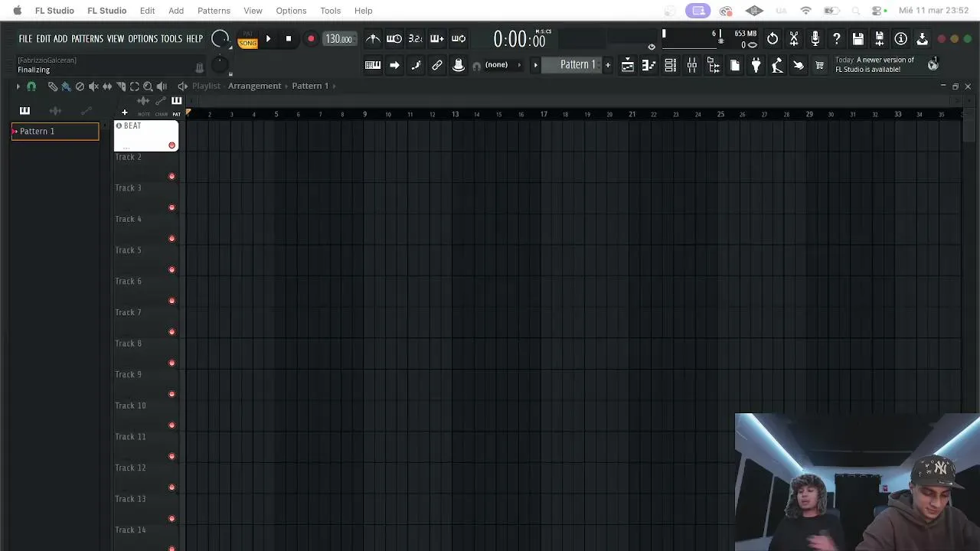Expand the arrow after Pattern 1 in breadcrumb
The width and height of the screenshot is (980, 551).
pos(335,86)
